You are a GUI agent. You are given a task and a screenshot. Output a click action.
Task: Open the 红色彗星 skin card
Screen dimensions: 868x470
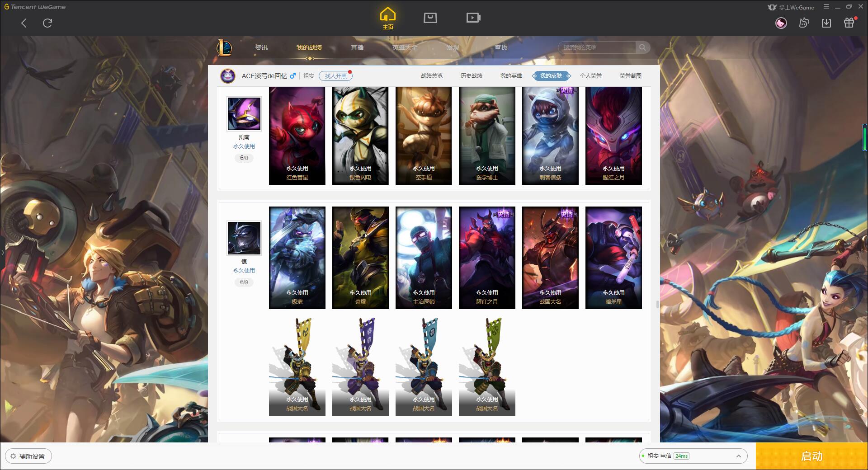297,136
